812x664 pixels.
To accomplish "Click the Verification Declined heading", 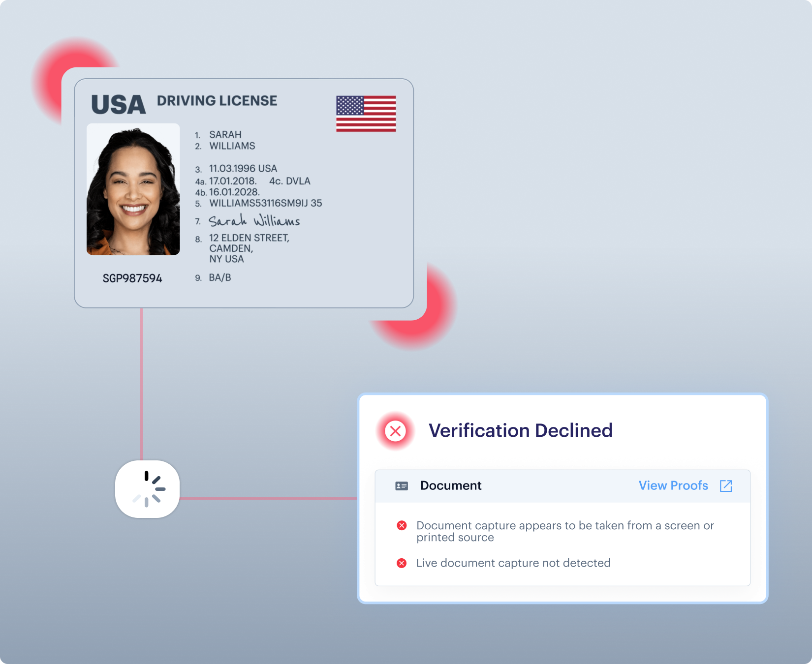I will 521,430.
